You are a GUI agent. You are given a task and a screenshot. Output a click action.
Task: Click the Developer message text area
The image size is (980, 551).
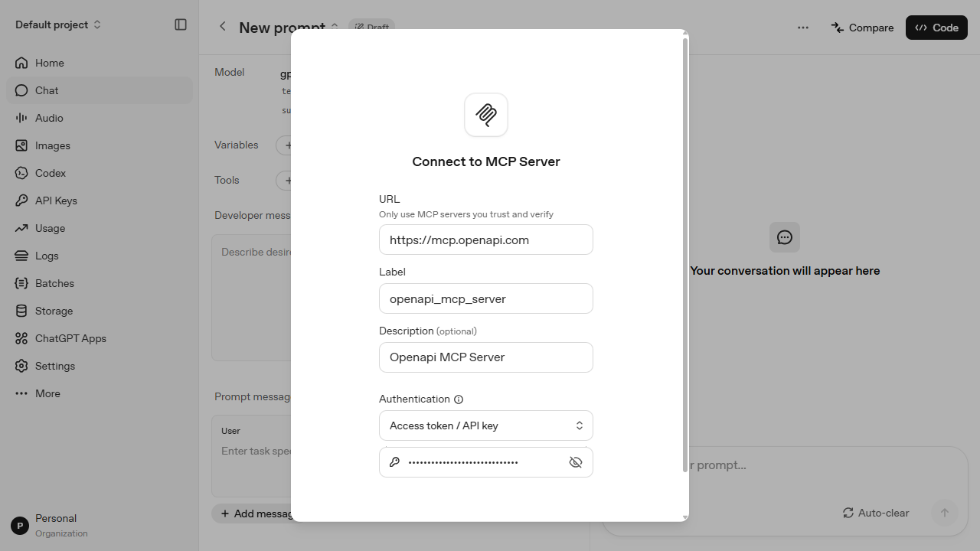pyautogui.click(x=251, y=298)
